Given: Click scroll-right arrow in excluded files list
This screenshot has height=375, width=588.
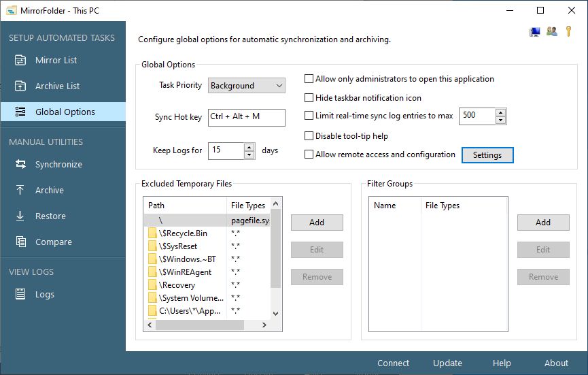Looking at the screenshot, I should [x=264, y=325].
